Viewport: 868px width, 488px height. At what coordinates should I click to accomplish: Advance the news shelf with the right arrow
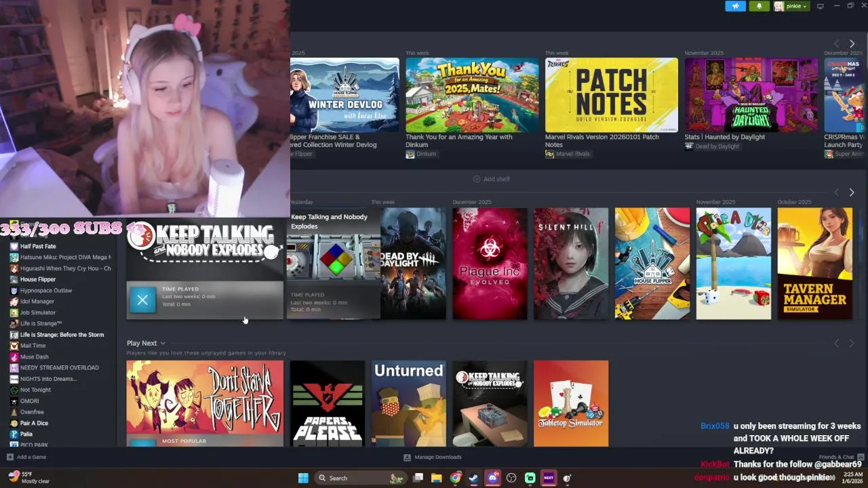[x=852, y=43]
